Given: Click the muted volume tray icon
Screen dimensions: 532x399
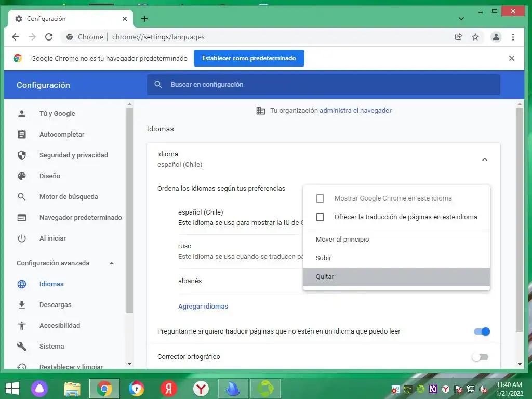Looking at the screenshot, I should pos(483,389).
